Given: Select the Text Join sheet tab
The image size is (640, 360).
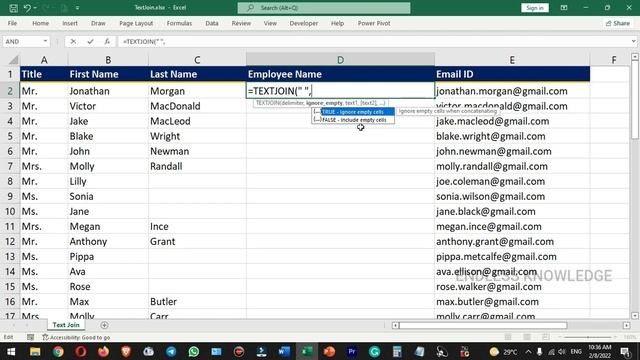Looking at the screenshot, I should [x=66, y=325].
